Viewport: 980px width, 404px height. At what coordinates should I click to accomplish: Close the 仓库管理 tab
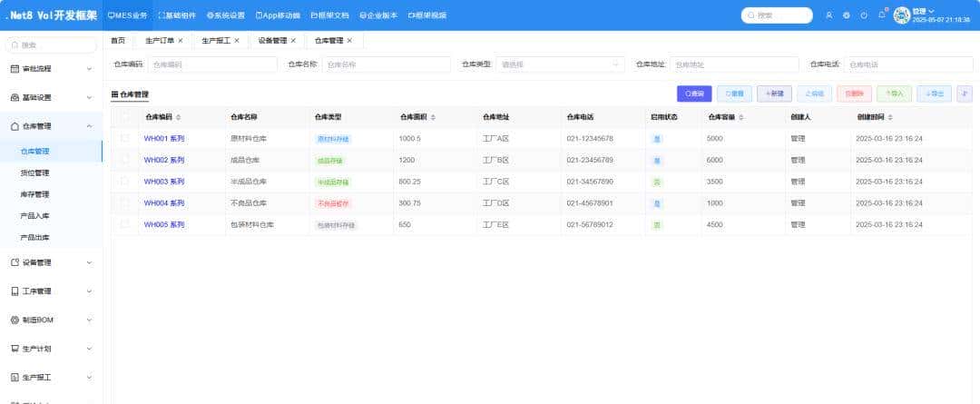click(349, 41)
